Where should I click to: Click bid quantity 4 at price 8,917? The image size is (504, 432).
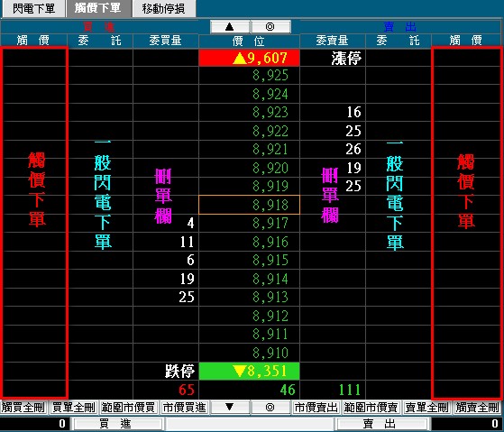tap(190, 223)
